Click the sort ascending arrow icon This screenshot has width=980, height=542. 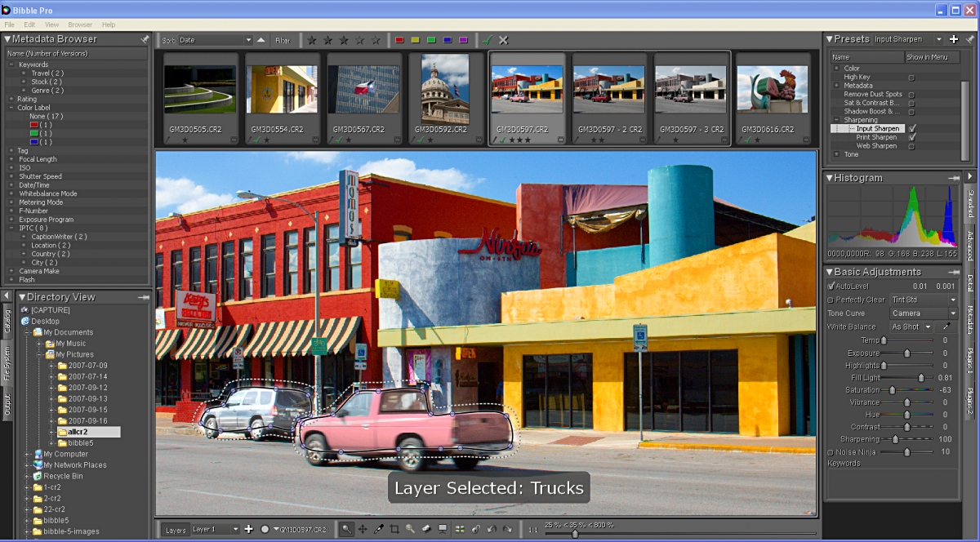click(x=261, y=40)
